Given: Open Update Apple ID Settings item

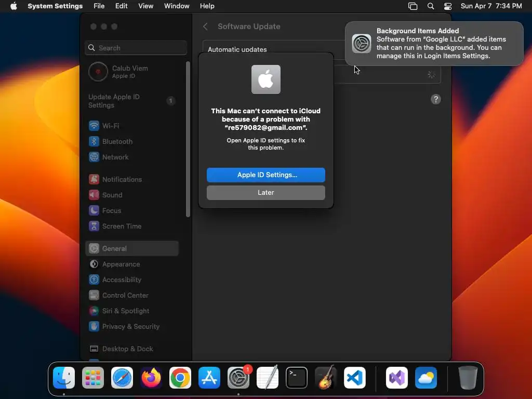Looking at the screenshot, I should (131, 101).
